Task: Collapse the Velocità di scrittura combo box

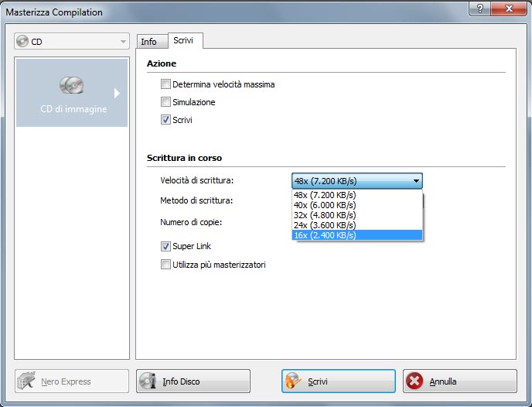Action: click(357, 181)
